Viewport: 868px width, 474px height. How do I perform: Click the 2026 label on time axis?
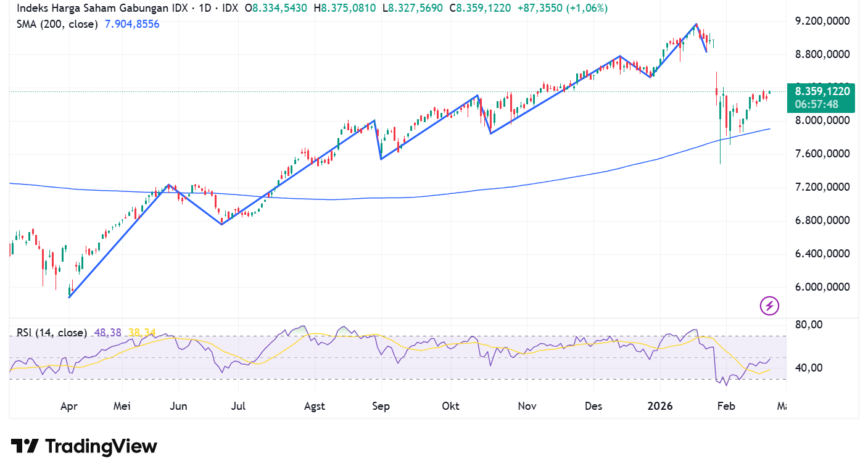(661, 406)
